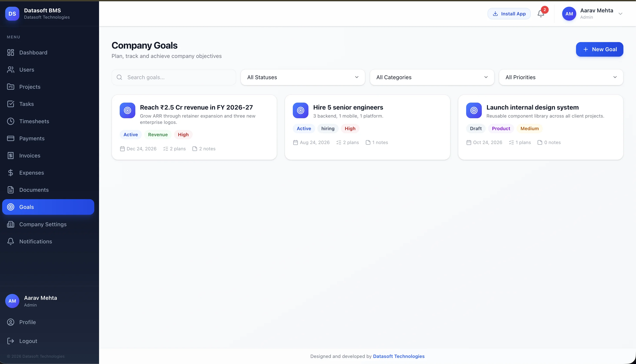Open the Invoices icon
This screenshot has width=636, height=364.
coord(10,155)
